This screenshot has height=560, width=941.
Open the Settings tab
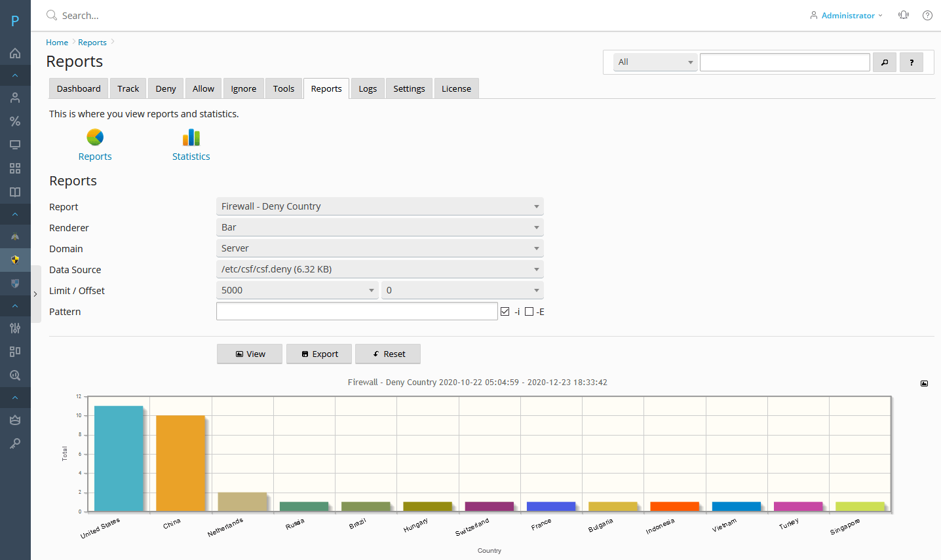tap(409, 88)
